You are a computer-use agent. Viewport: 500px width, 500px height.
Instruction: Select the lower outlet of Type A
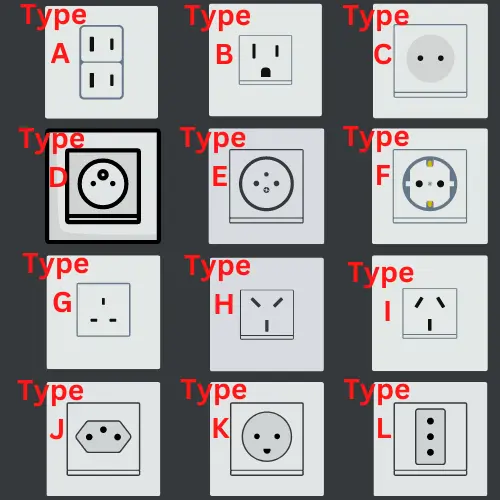[x=102, y=81]
